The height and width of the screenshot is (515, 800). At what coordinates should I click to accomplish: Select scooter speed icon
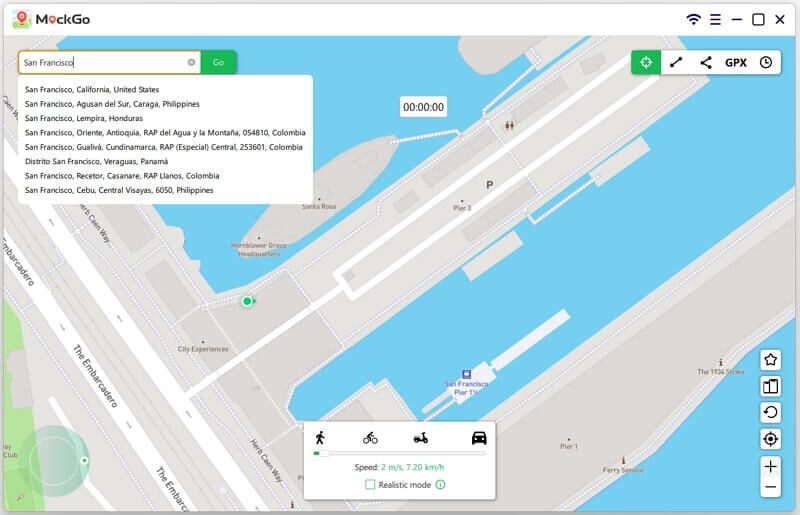pos(420,438)
